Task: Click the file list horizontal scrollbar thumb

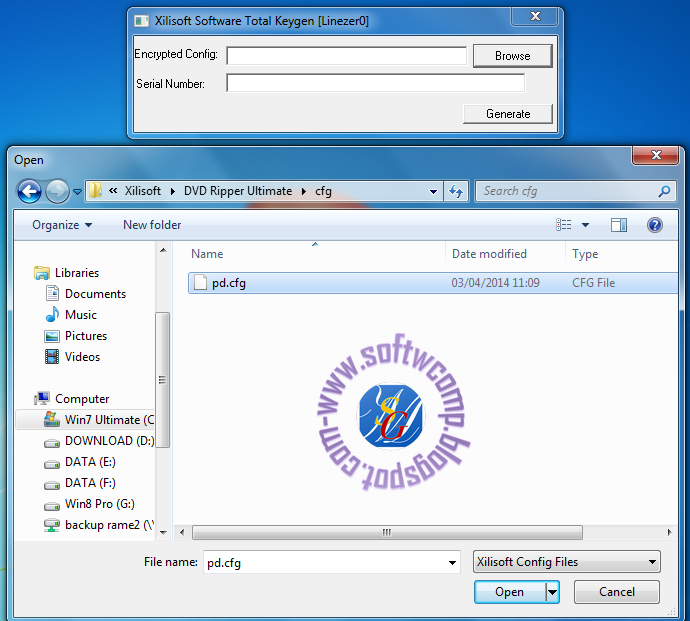Action: coord(387,533)
